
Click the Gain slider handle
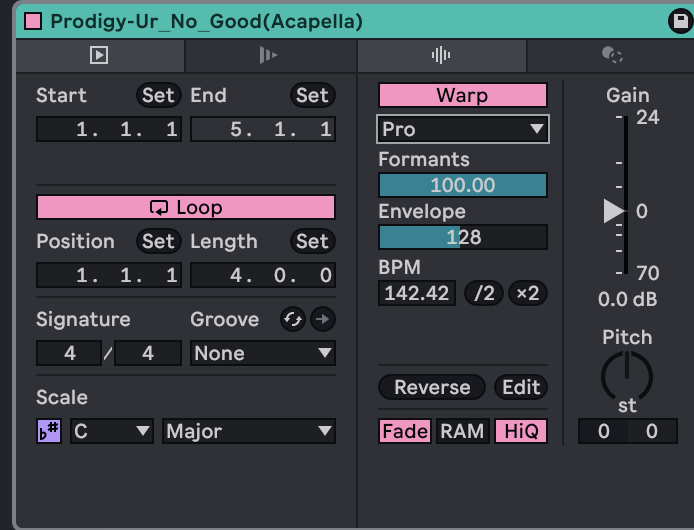pos(614,211)
